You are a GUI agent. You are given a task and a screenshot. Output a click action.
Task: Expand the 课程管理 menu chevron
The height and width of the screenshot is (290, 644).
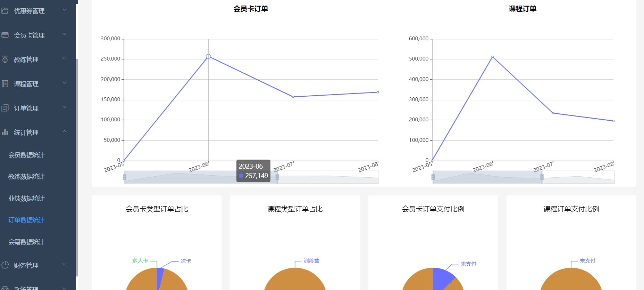click(64, 83)
